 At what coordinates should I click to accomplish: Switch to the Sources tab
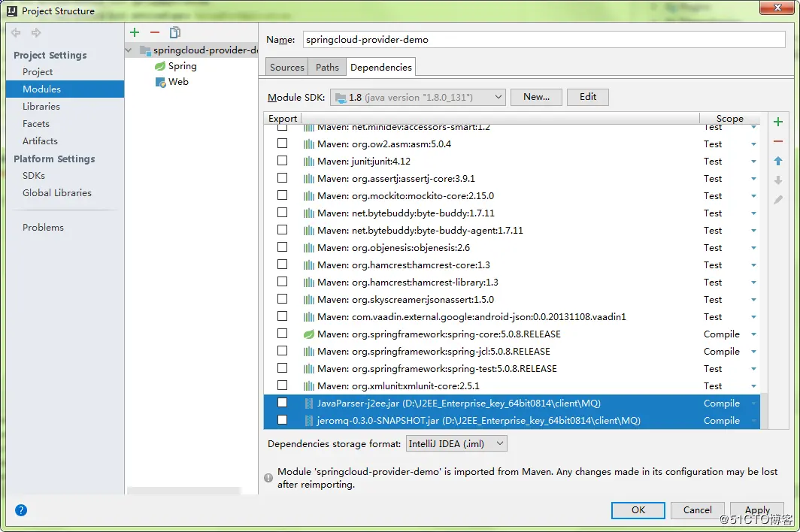286,68
